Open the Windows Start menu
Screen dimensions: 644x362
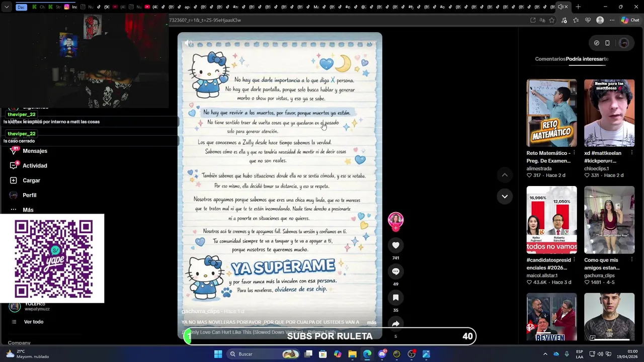(x=218, y=354)
